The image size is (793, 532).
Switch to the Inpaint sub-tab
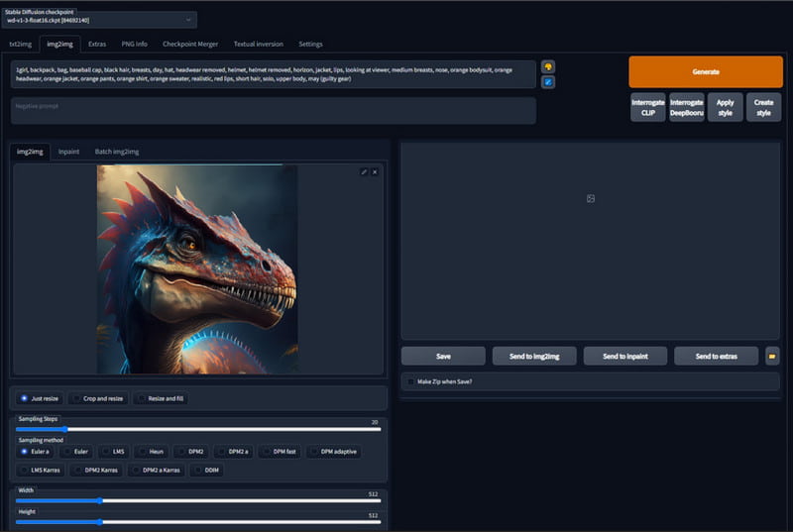pyautogui.click(x=68, y=152)
